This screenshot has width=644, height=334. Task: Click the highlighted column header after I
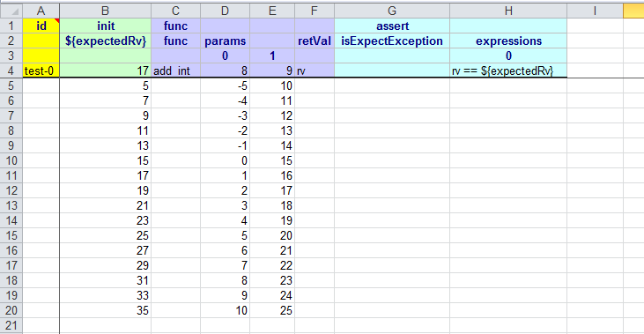click(x=633, y=11)
